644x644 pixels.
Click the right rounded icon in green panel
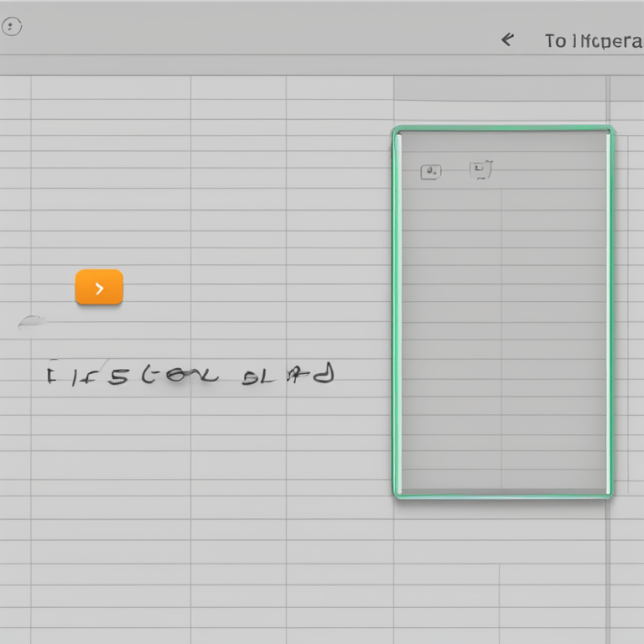(x=480, y=169)
